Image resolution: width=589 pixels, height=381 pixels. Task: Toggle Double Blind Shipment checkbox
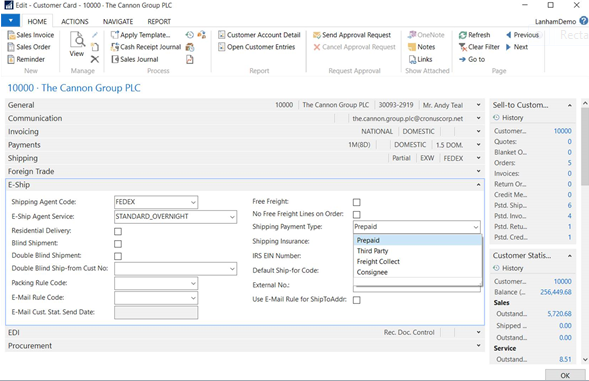tap(118, 256)
